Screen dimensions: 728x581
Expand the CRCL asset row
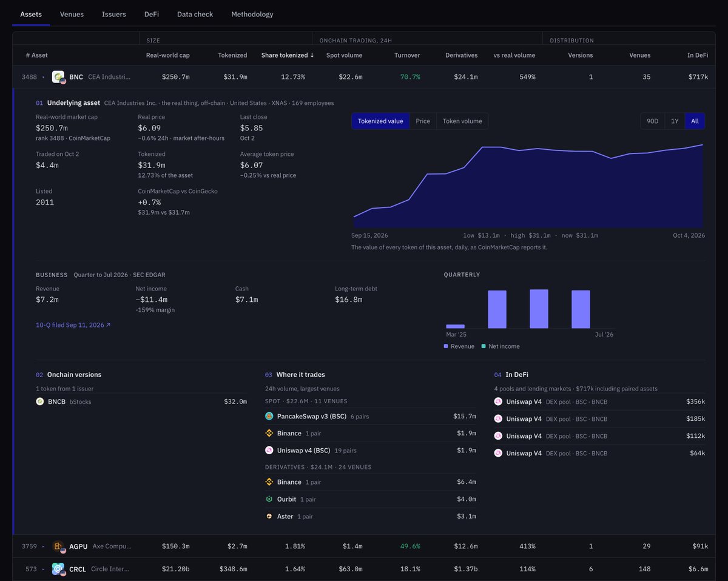(x=364, y=569)
